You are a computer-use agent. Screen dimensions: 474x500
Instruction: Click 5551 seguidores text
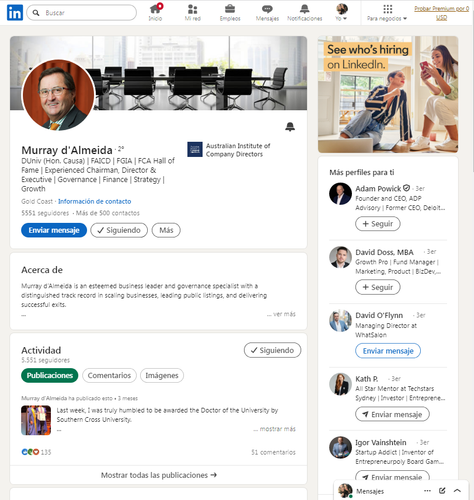45,213
